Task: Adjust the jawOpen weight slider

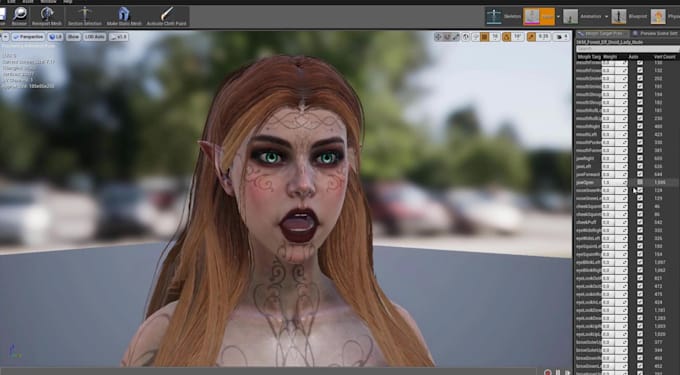Action: [x=615, y=182]
